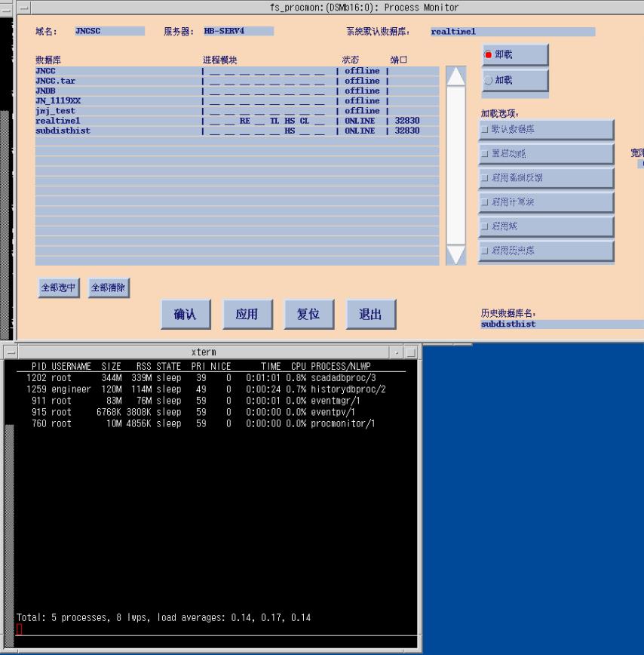Toggle the last checkbox under 加载选项

coord(485,251)
